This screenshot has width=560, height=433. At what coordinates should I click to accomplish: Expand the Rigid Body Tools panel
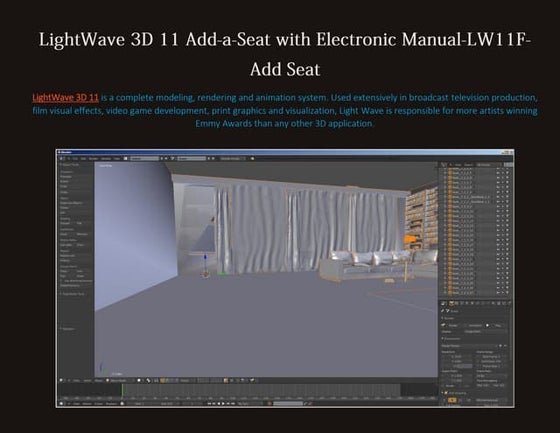[x=72, y=294]
